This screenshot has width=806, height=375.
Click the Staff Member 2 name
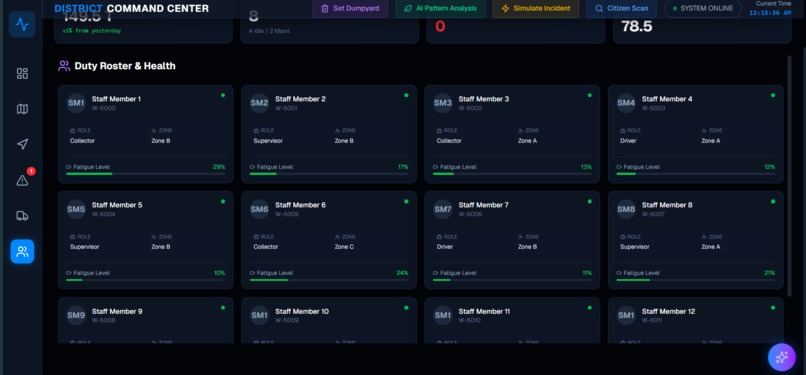tap(300, 99)
